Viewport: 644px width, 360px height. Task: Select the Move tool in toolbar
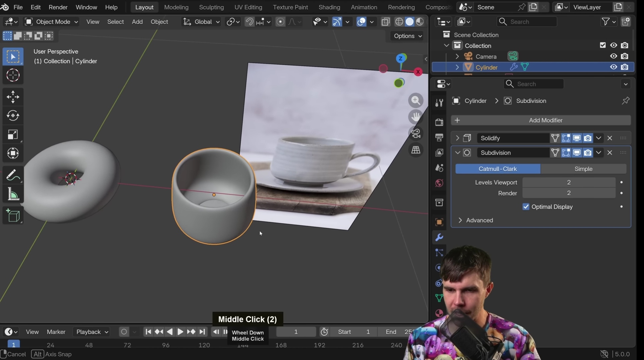(x=13, y=97)
